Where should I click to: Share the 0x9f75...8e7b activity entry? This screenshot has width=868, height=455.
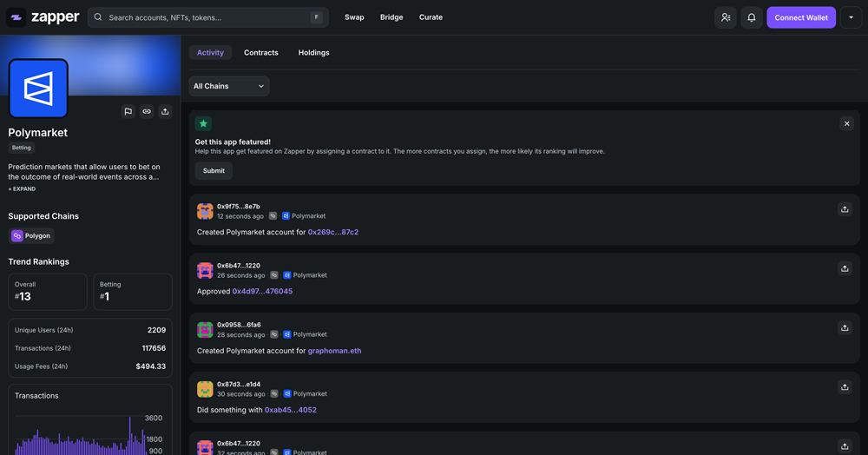845,209
